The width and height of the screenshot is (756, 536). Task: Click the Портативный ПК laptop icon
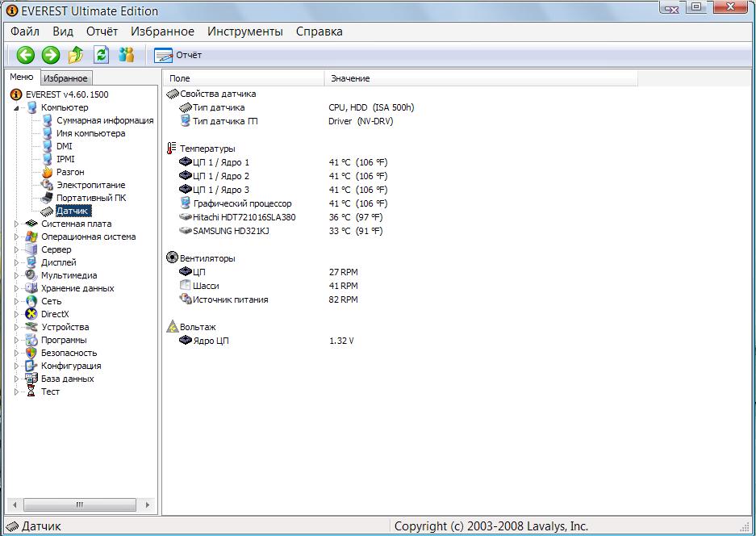[x=47, y=198]
